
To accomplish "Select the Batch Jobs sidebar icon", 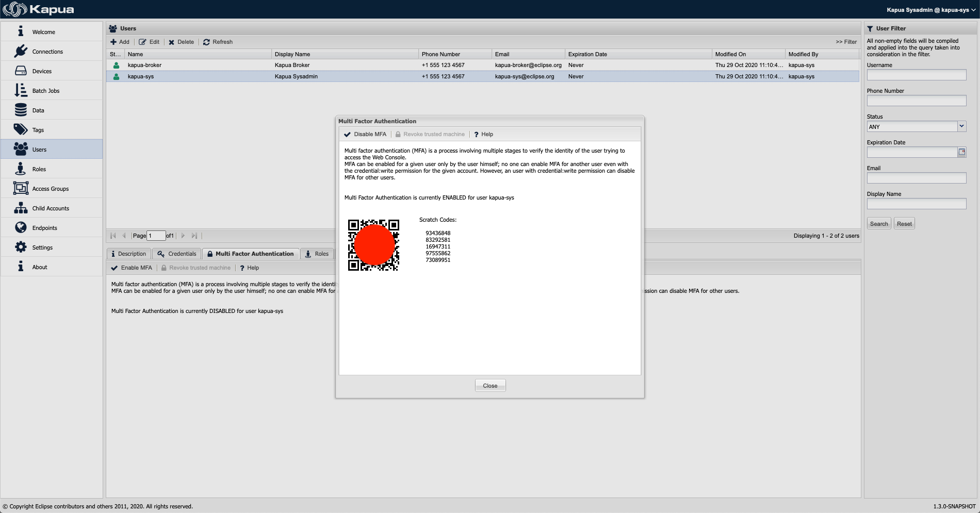I will tap(21, 91).
